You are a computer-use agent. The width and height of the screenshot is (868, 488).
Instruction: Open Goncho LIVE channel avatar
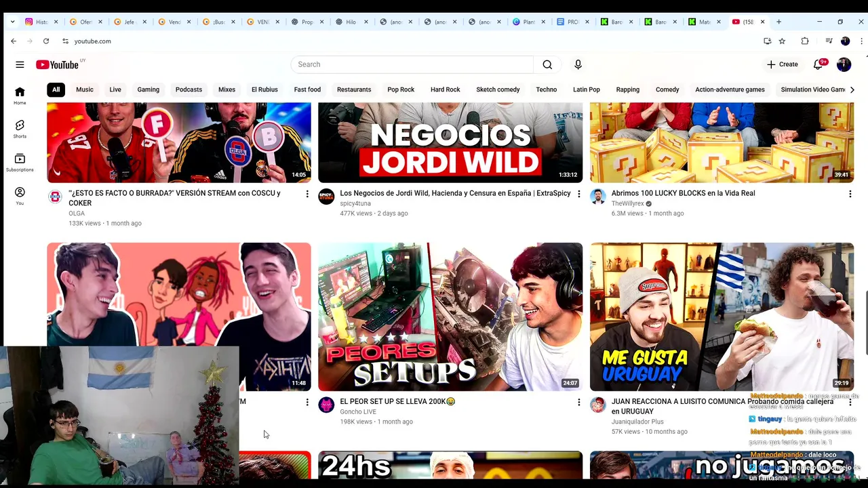326,405
